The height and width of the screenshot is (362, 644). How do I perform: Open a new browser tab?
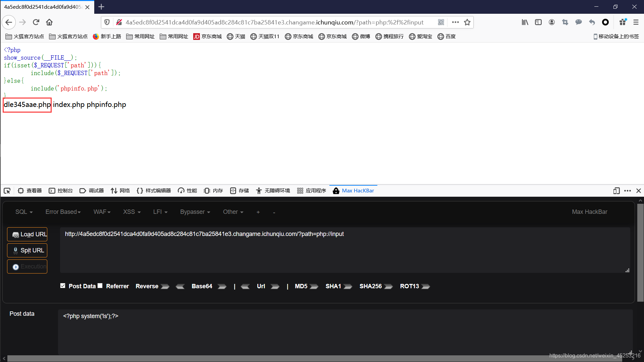coord(101,7)
